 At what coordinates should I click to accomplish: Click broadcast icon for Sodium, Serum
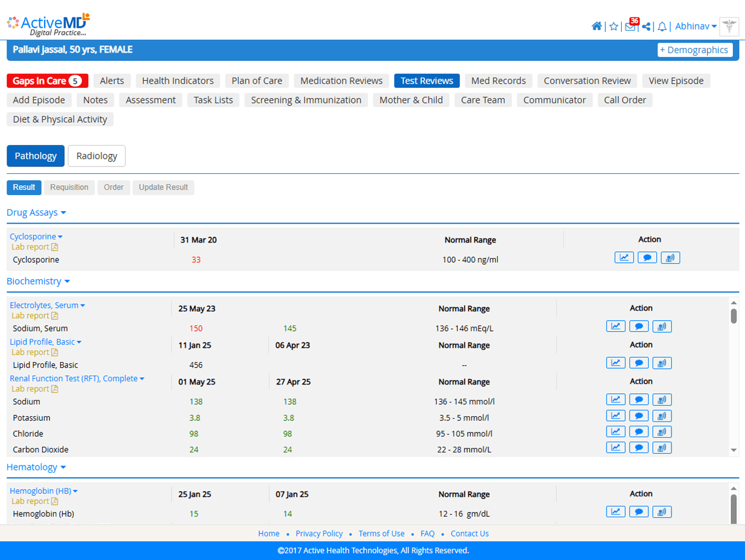pyautogui.click(x=662, y=327)
